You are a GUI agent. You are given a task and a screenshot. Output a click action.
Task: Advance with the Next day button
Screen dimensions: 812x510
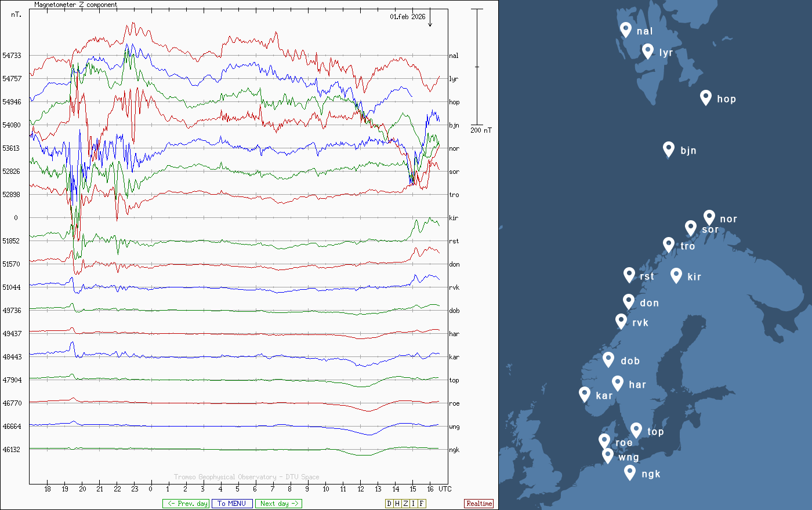pos(278,504)
